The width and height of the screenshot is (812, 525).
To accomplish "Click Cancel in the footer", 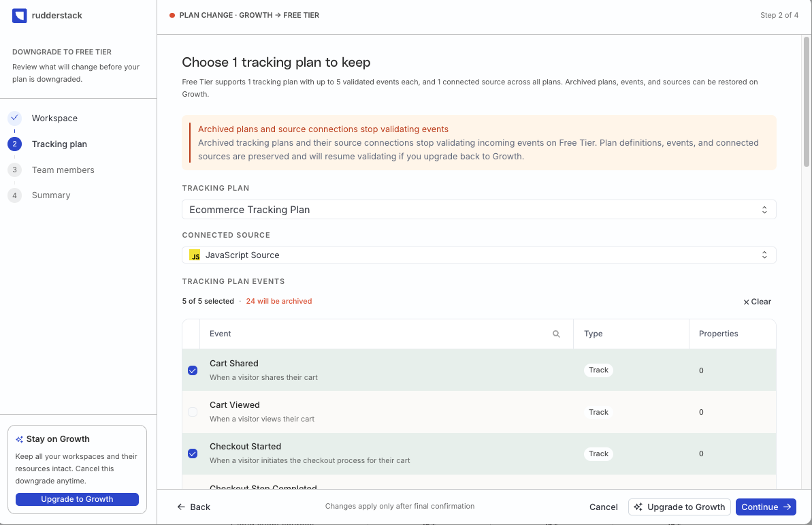I will (603, 507).
